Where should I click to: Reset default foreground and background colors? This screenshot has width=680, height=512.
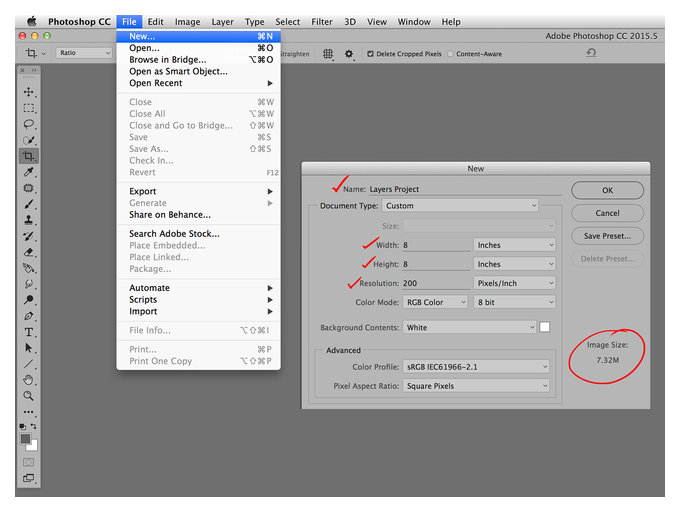tap(23, 427)
